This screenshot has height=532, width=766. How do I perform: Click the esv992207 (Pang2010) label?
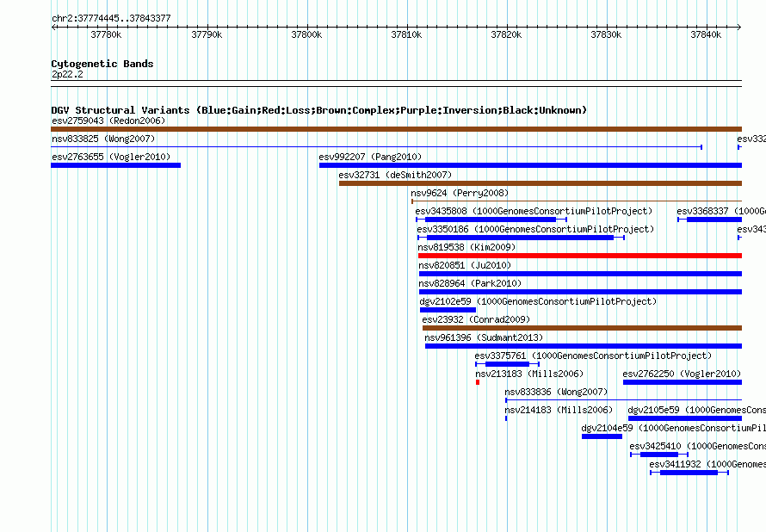pos(370,157)
